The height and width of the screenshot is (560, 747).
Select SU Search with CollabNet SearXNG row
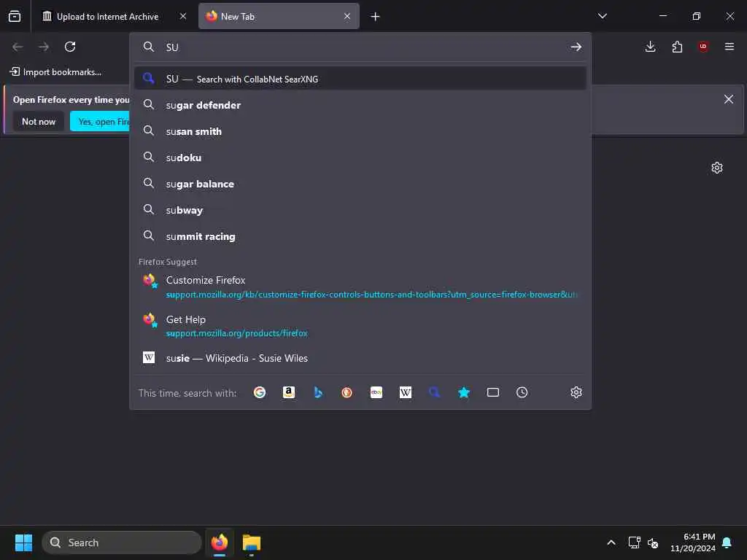(x=360, y=79)
